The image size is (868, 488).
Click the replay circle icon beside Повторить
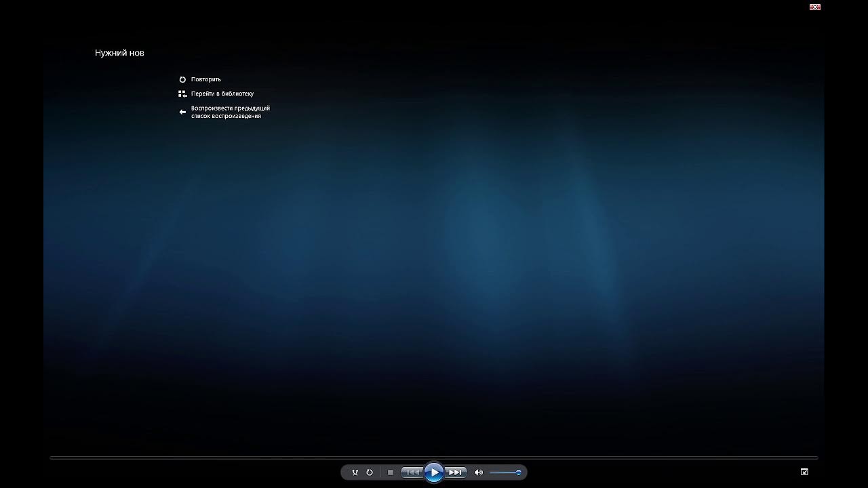click(x=182, y=79)
